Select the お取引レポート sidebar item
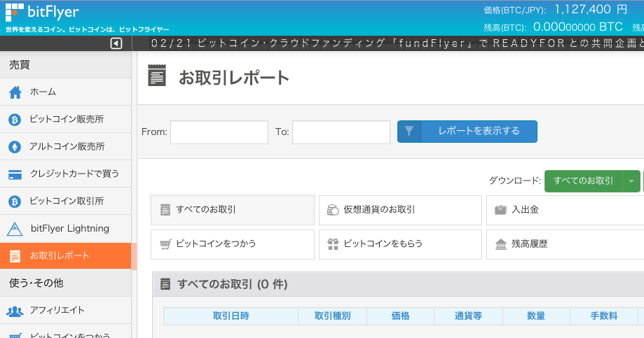644x338 pixels. tap(66, 255)
